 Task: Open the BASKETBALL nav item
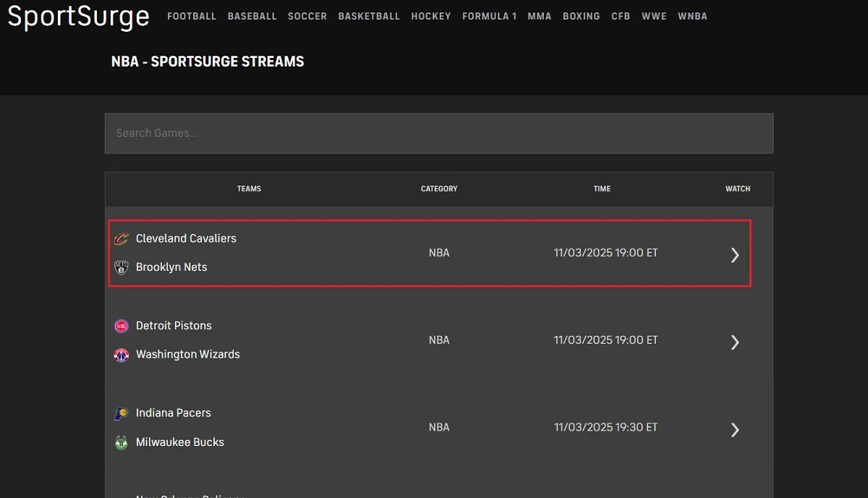pos(369,16)
